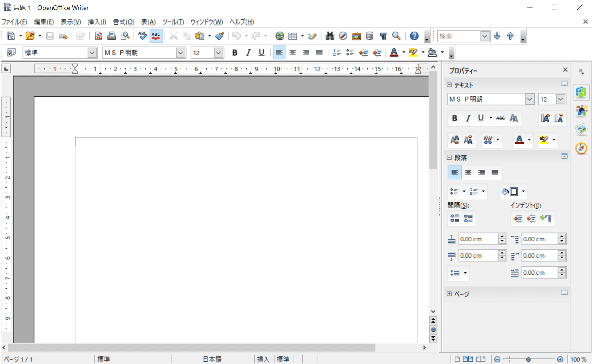Click 挿入 insert mode in status bar

[263, 359]
